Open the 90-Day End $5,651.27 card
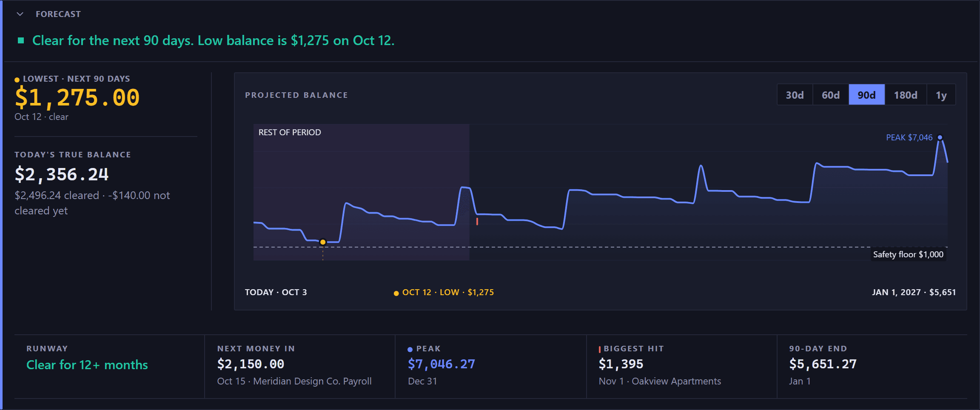This screenshot has width=980, height=410. (872, 367)
